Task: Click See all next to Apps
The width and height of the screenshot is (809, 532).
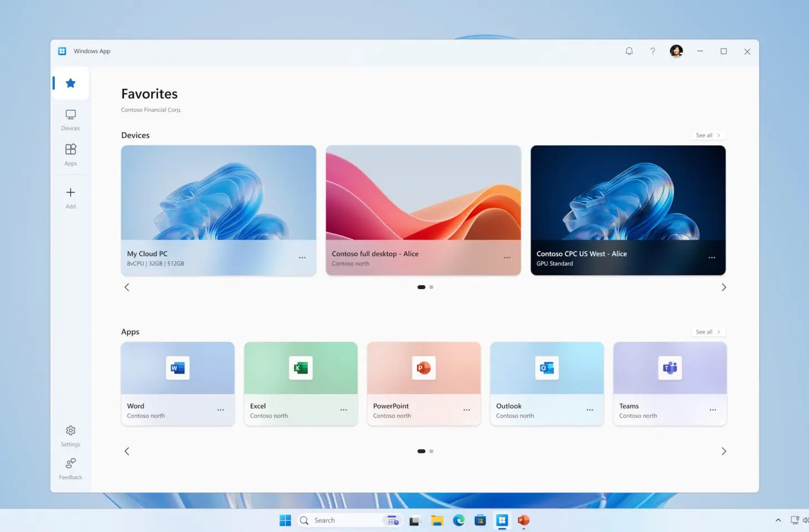Action: (x=708, y=331)
